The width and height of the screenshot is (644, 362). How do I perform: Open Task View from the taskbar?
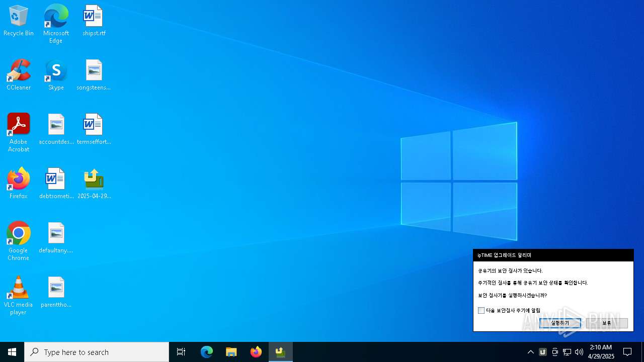(x=181, y=352)
